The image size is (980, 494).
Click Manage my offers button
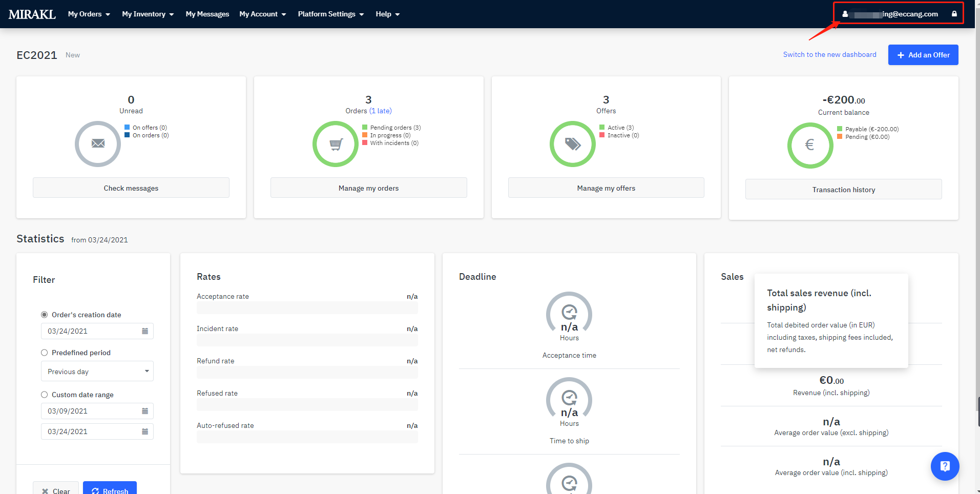click(x=606, y=188)
